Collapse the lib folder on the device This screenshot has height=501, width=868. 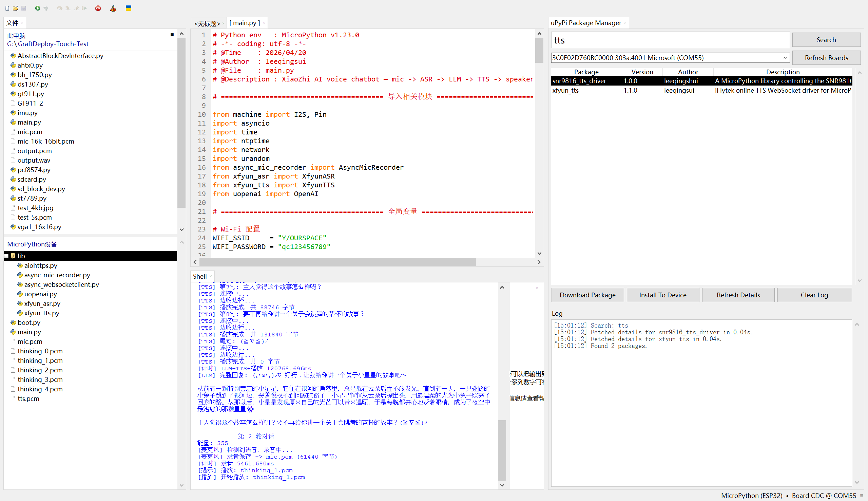tap(6, 256)
